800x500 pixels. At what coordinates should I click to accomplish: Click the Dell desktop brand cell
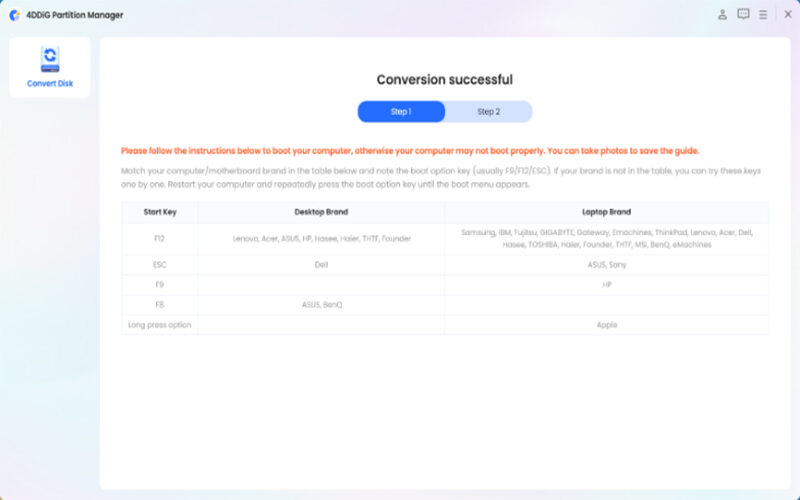321,265
